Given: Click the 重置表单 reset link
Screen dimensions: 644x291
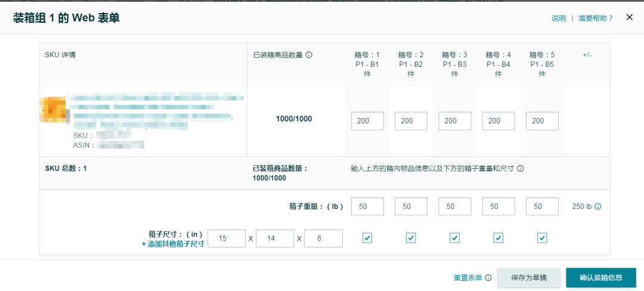Looking at the screenshot, I should click(x=467, y=278).
